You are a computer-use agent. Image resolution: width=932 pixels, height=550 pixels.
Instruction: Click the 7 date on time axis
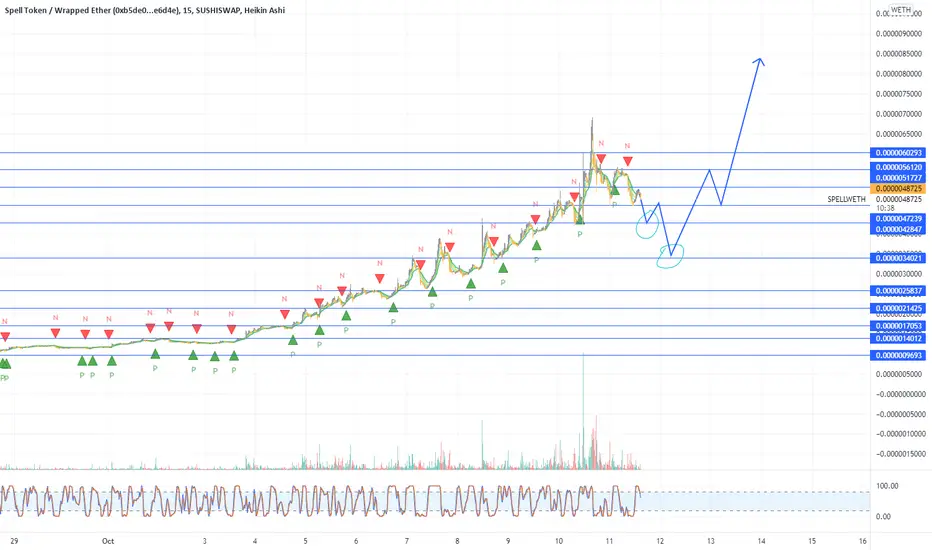[x=407, y=541]
